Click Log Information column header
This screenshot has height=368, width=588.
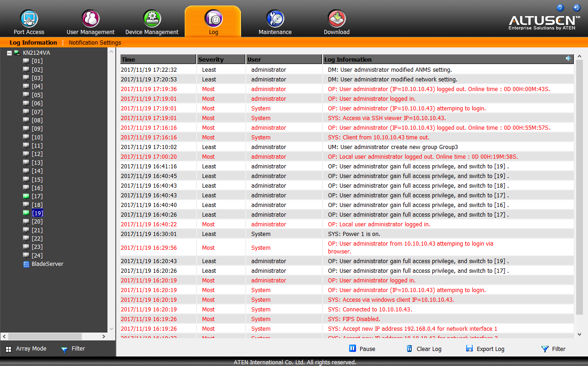tap(448, 59)
